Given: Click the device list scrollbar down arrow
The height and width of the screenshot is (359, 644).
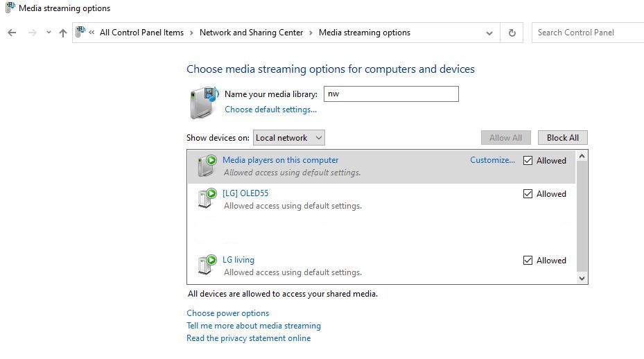Looking at the screenshot, I should tap(582, 278).
